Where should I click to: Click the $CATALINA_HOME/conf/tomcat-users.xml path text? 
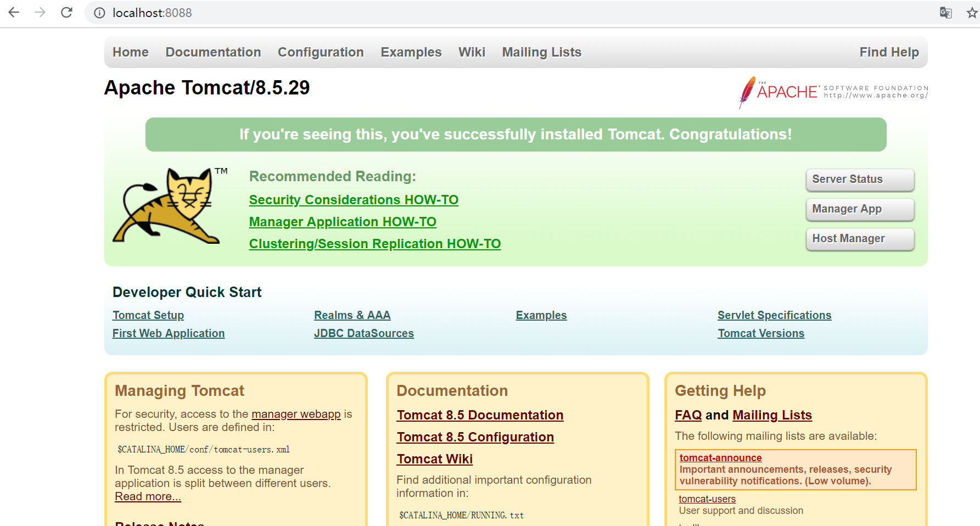pos(204,449)
